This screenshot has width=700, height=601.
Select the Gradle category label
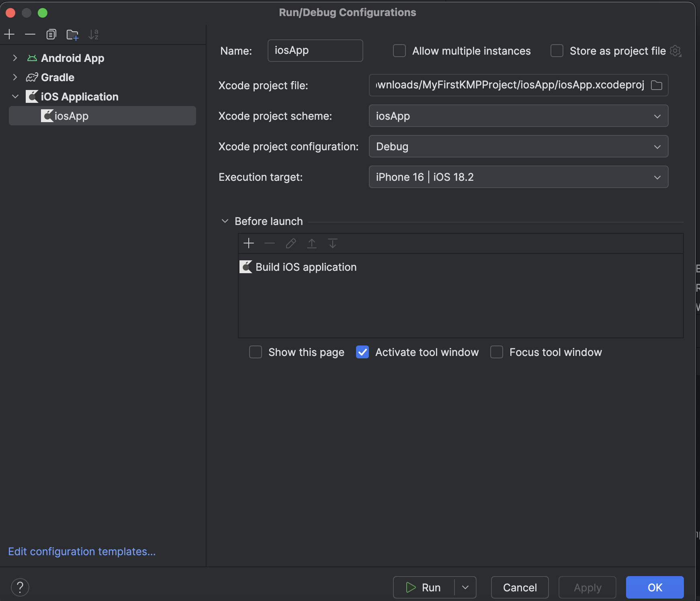coord(58,78)
